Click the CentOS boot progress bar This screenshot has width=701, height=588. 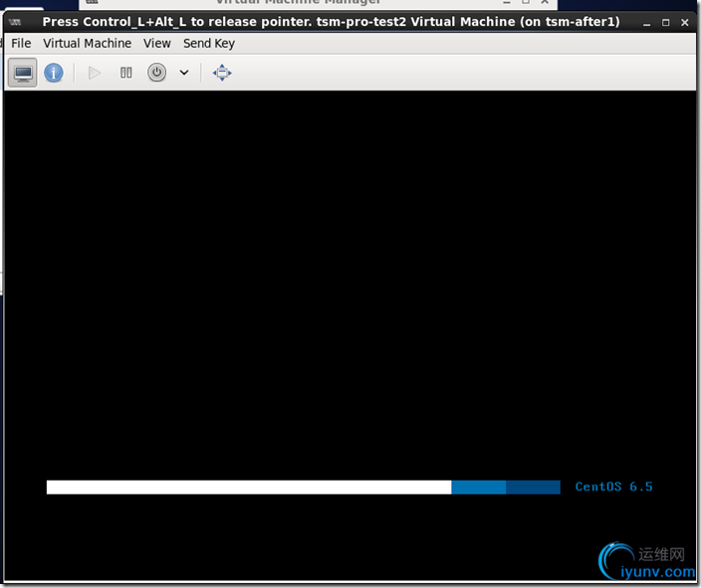point(304,488)
